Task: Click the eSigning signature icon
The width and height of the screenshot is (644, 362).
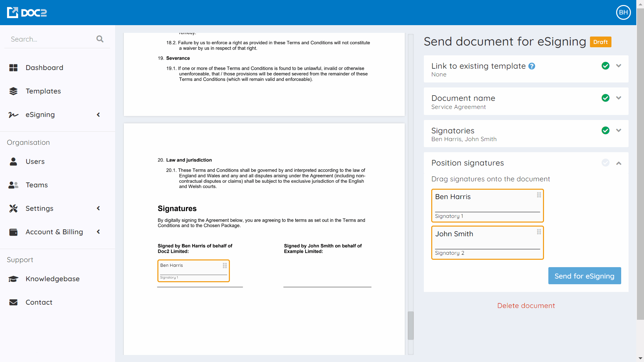Action: coord(13,115)
